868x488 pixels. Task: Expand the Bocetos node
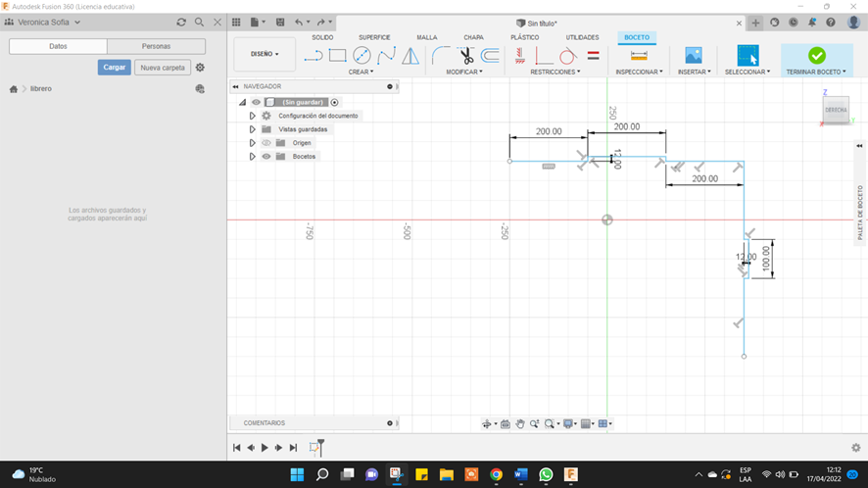click(x=252, y=156)
